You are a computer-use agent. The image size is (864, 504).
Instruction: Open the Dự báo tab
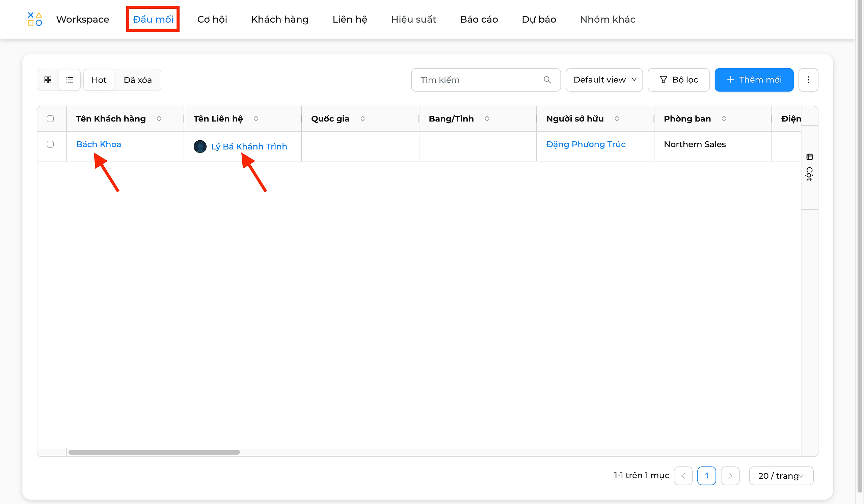point(539,19)
